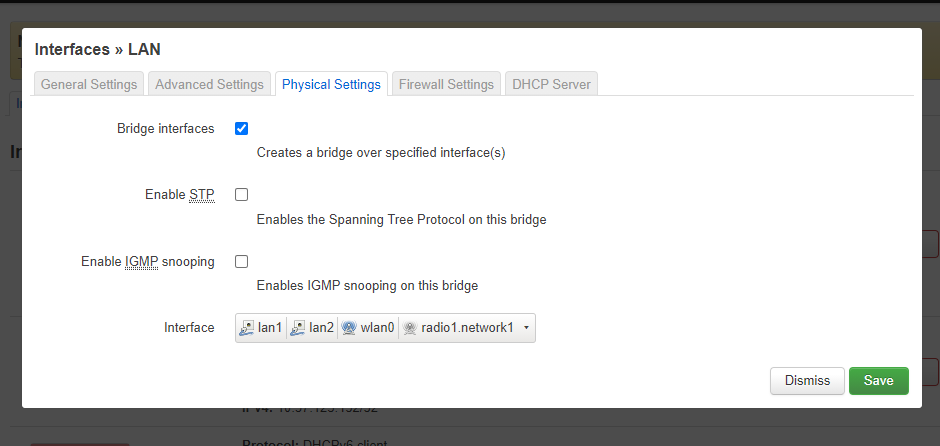Click the radio1.network1 text in Interface field
940x446 pixels.
click(x=468, y=327)
